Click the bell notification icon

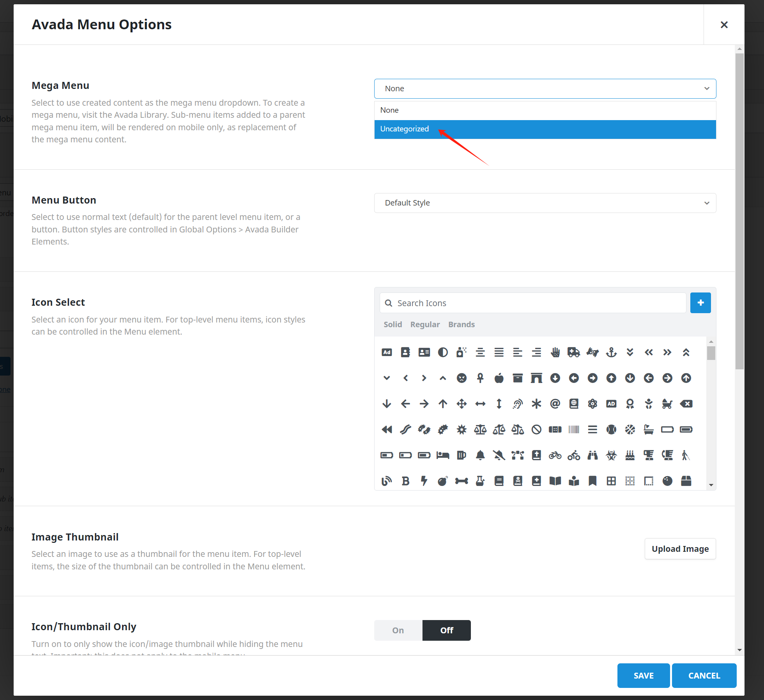click(x=481, y=455)
